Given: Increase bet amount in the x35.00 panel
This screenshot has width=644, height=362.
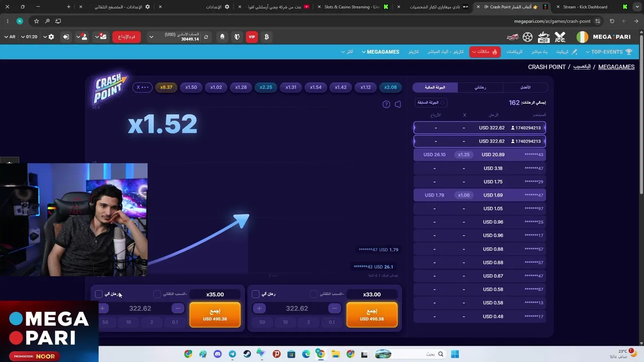Looking at the screenshot, I should tap(103, 309).
